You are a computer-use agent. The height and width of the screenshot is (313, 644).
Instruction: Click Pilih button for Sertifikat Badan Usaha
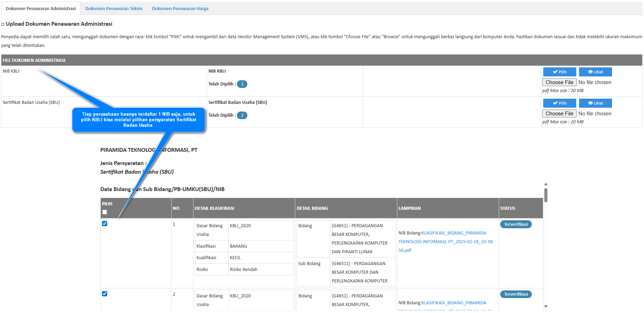click(559, 103)
